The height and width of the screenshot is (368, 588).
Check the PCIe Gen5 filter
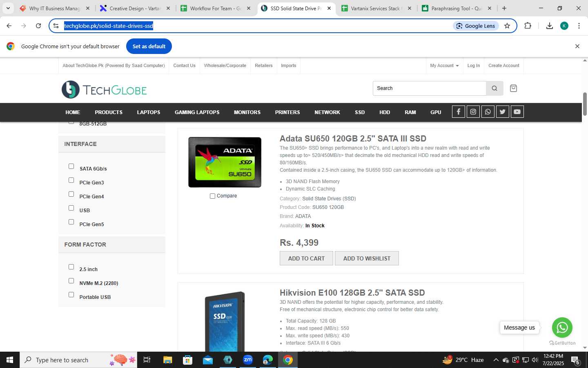71,222
